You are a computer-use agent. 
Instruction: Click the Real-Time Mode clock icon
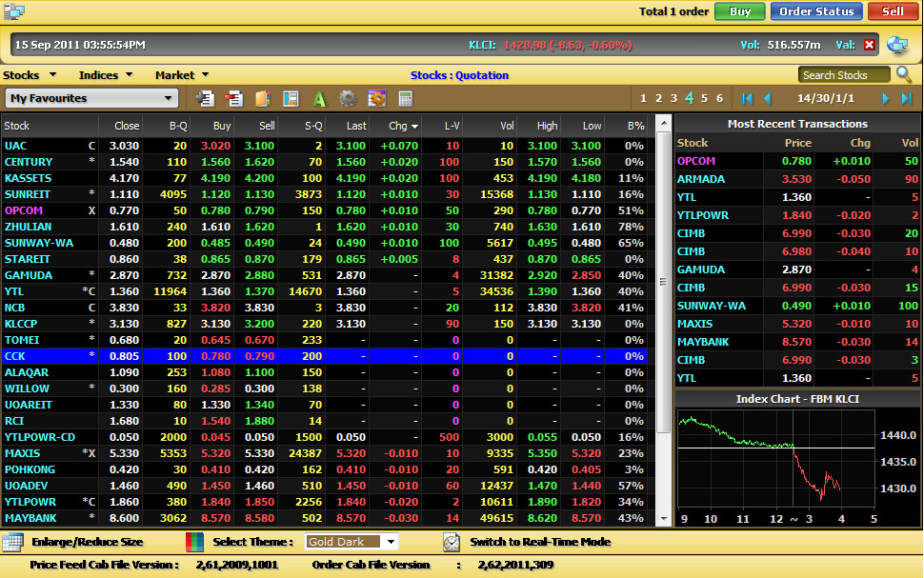point(452,542)
